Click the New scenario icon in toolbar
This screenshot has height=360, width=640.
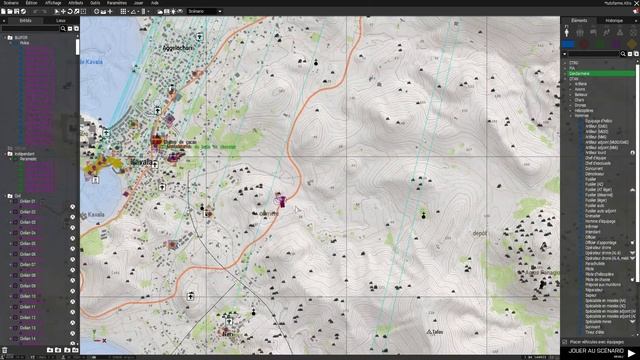click(x=3, y=11)
